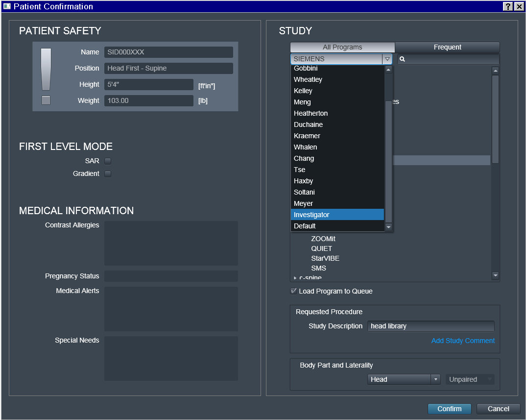Pick Haxby from the dropdown list
This screenshot has width=526, height=420.
point(337,181)
